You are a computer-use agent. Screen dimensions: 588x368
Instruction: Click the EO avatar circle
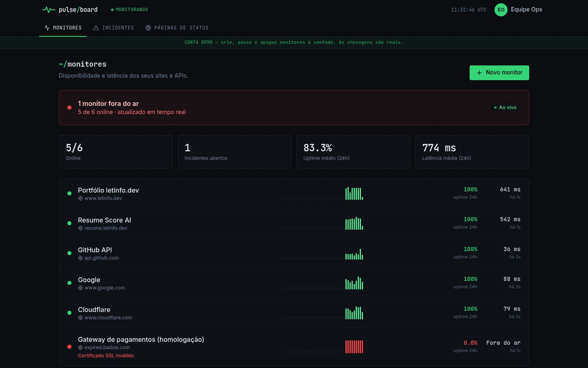pyautogui.click(x=501, y=10)
